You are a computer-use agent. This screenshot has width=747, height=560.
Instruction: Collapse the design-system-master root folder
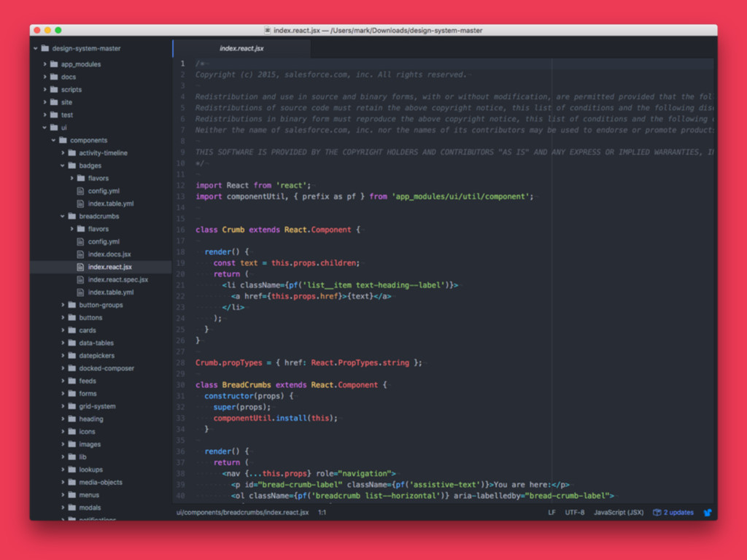click(x=36, y=48)
